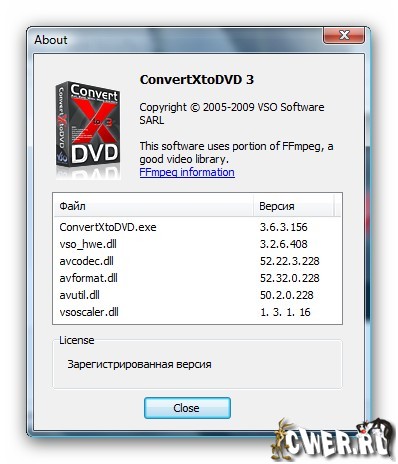Open the FFmpeg information link
Viewport: 398px width, 464px height.
click(187, 172)
